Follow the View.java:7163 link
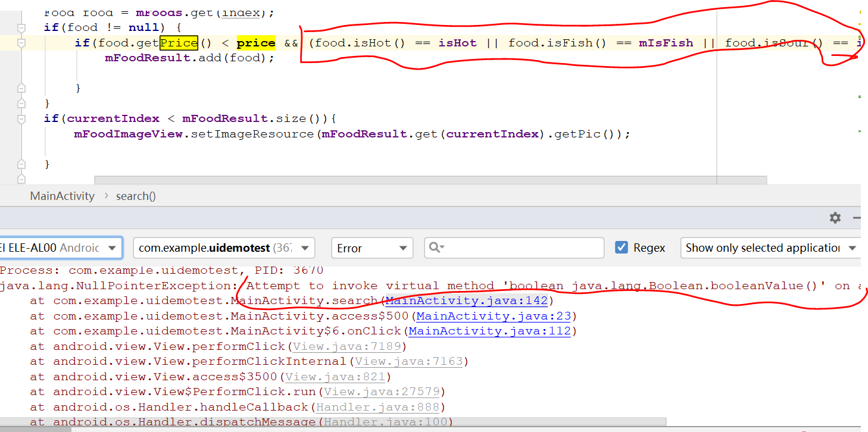This screenshot has width=868, height=432. 408,361
